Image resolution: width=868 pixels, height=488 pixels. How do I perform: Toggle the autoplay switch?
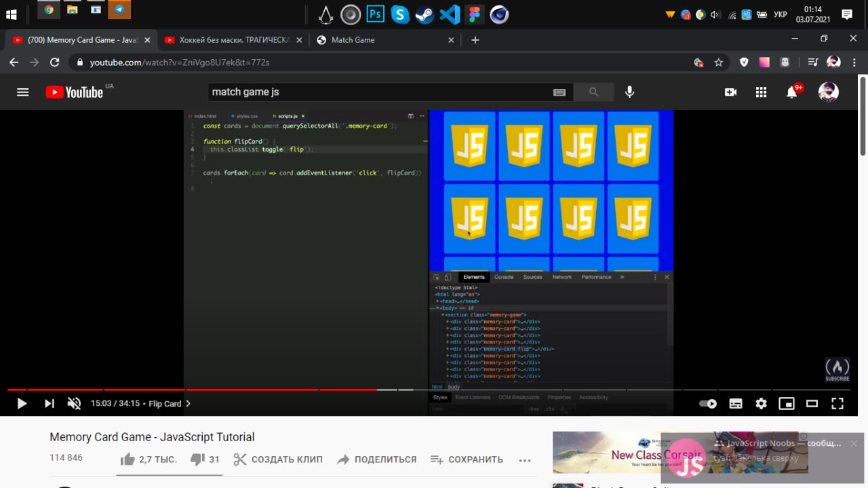click(x=708, y=403)
